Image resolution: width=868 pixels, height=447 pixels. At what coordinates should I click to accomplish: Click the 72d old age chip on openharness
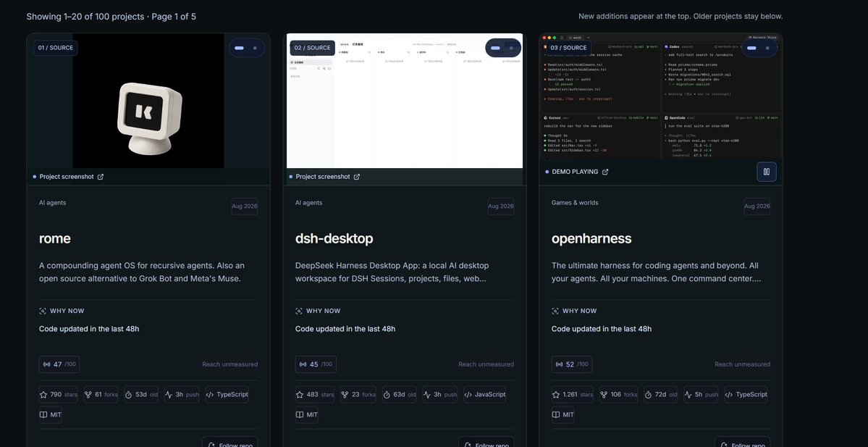click(661, 394)
